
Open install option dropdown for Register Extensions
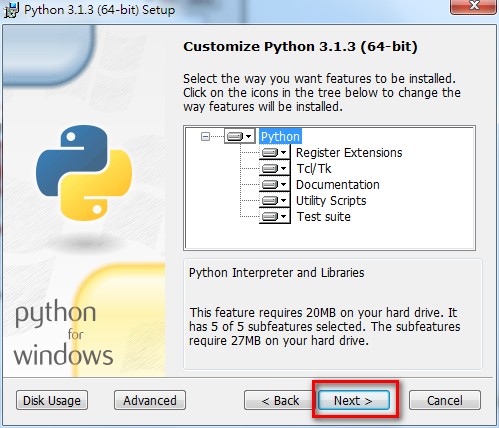point(275,152)
